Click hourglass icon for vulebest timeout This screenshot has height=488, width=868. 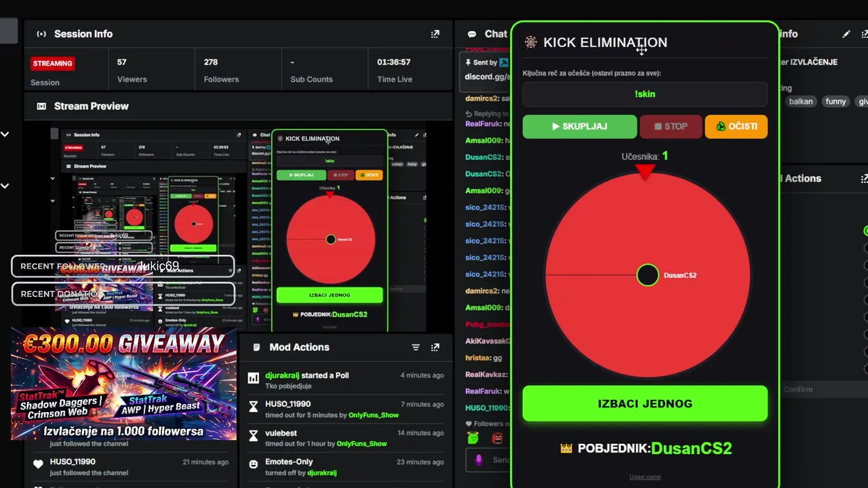point(254,435)
